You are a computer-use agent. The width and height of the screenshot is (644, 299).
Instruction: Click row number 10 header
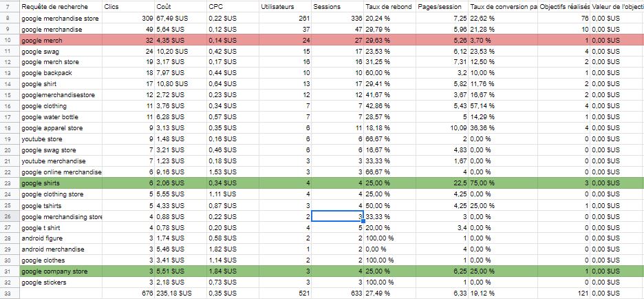(x=10, y=41)
